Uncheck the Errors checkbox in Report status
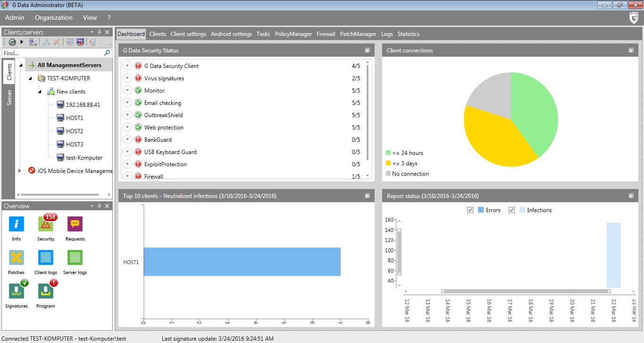644x343 pixels. [470, 210]
